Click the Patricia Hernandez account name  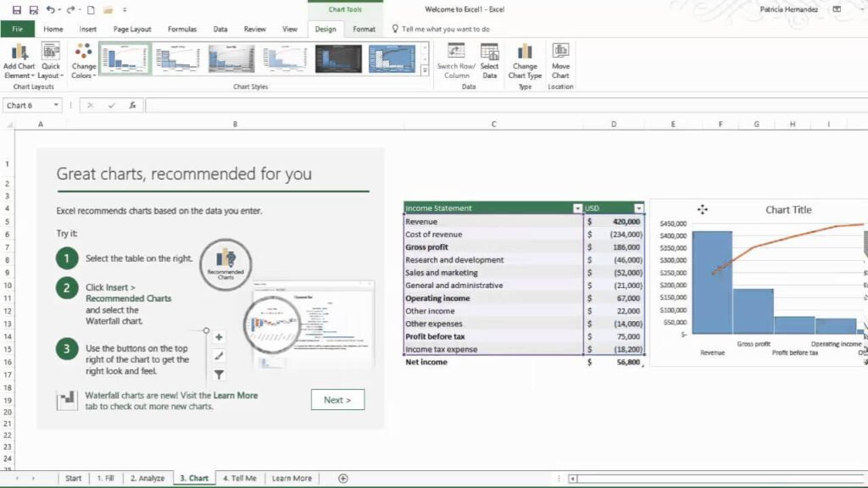coord(788,9)
